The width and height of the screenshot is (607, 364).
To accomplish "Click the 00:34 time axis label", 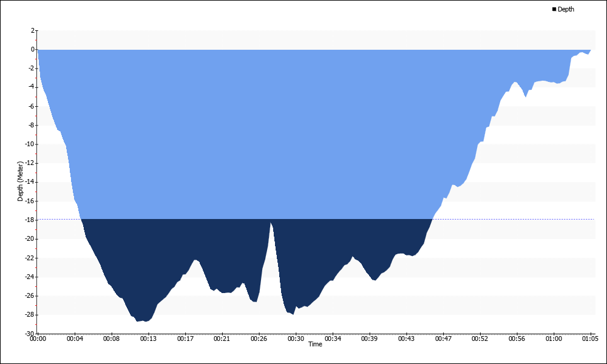I will [x=333, y=339].
